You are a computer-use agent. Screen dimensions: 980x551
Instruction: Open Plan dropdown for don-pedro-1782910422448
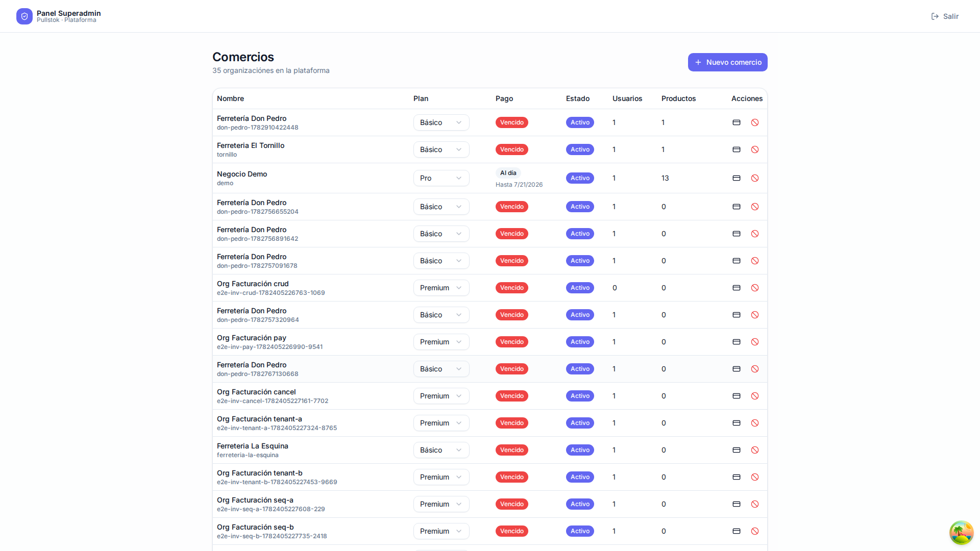441,122
